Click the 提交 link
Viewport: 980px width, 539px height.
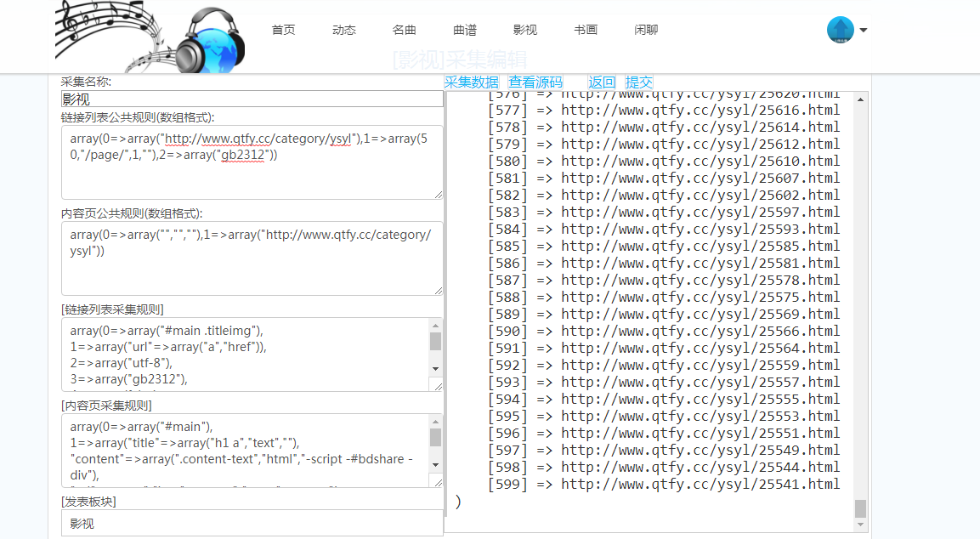(639, 82)
